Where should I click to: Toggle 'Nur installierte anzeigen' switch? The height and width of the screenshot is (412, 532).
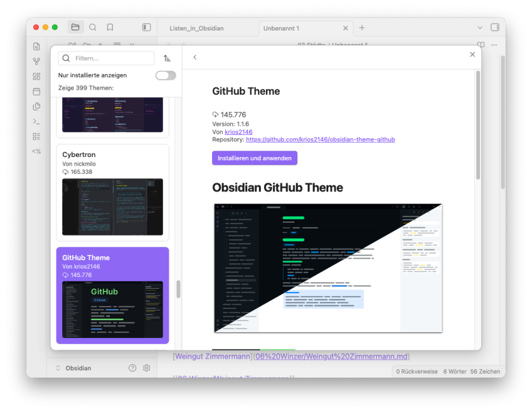(165, 75)
